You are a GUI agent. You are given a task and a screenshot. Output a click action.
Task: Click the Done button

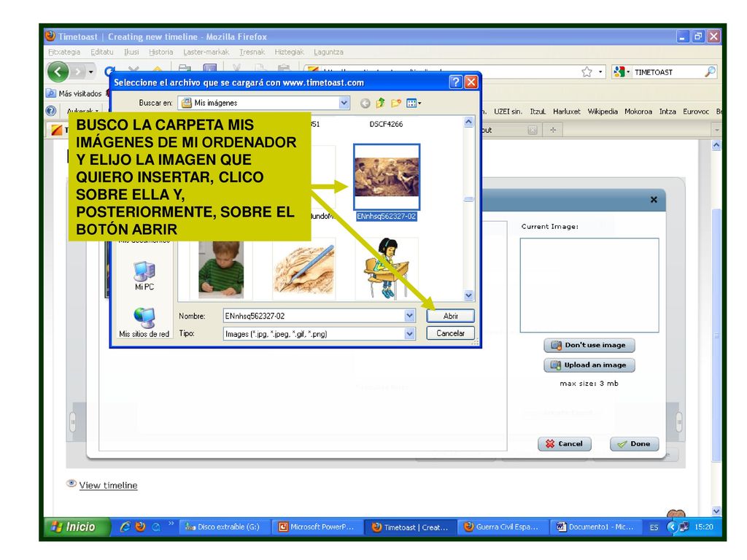click(x=635, y=444)
